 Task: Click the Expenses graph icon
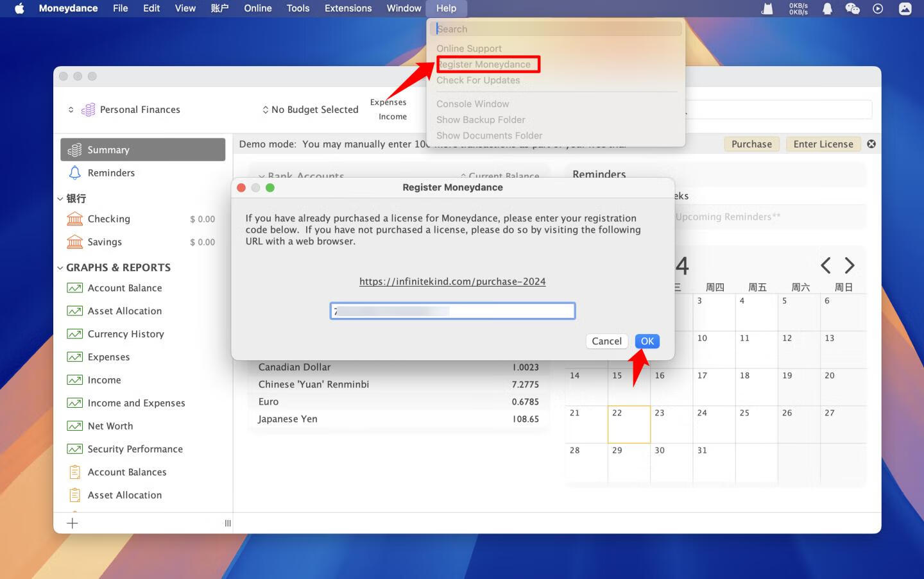tap(75, 357)
